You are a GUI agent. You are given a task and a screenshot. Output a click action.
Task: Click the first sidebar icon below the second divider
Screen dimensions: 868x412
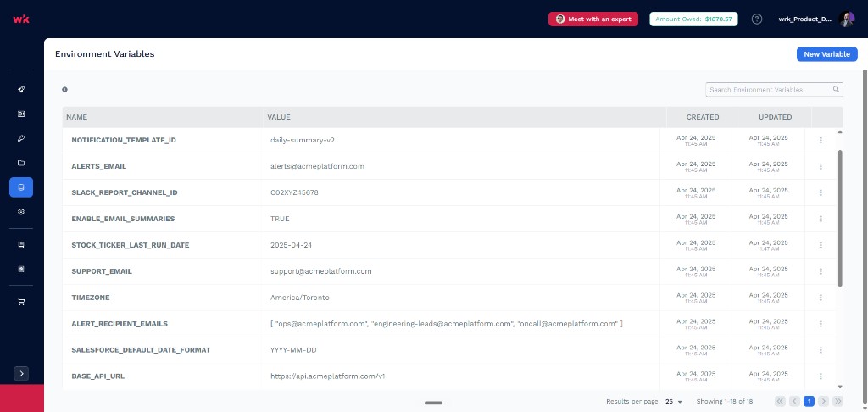[21, 245]
